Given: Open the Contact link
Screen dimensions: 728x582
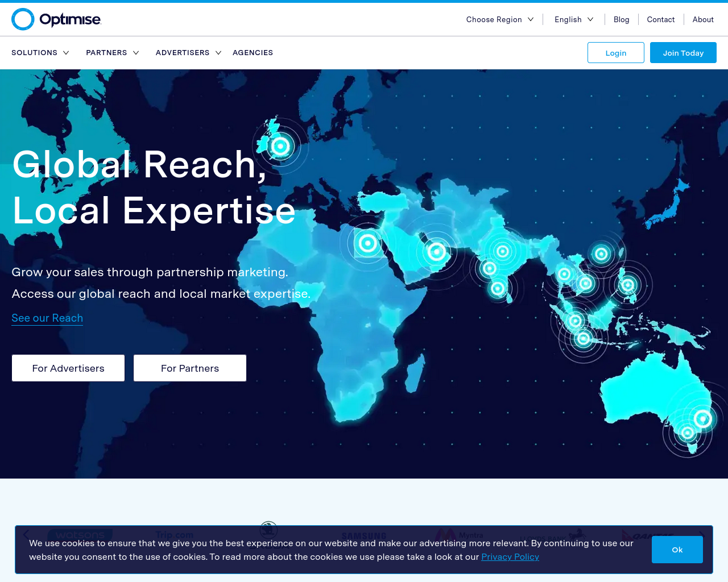Looking at the screenshot, I should click(660, 19).
